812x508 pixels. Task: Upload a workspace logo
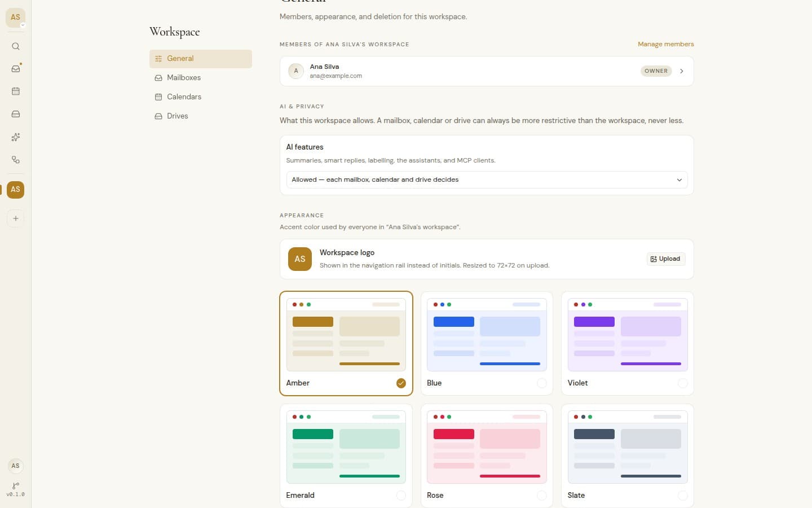666,259
